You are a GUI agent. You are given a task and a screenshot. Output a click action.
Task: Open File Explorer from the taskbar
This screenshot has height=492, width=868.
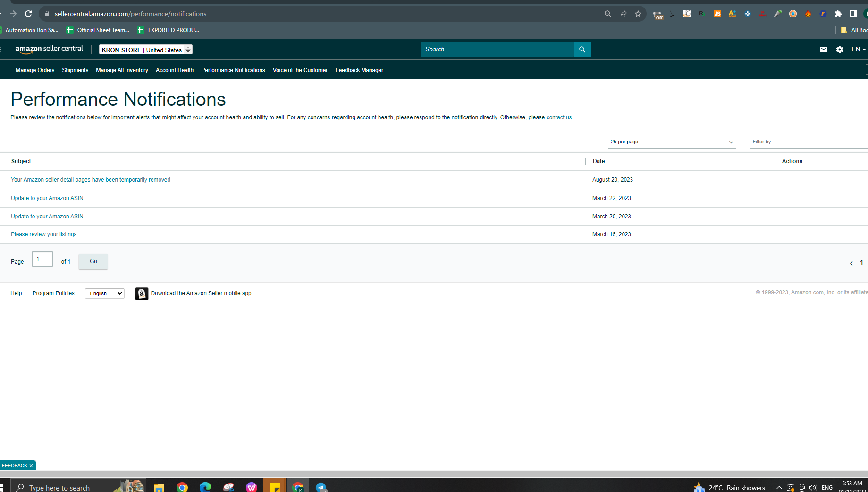pos(159,487)
